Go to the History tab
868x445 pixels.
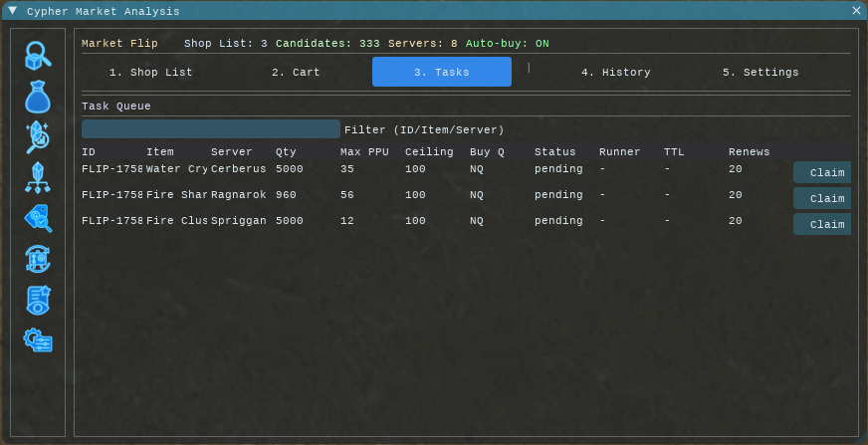[x=616, y=73]
